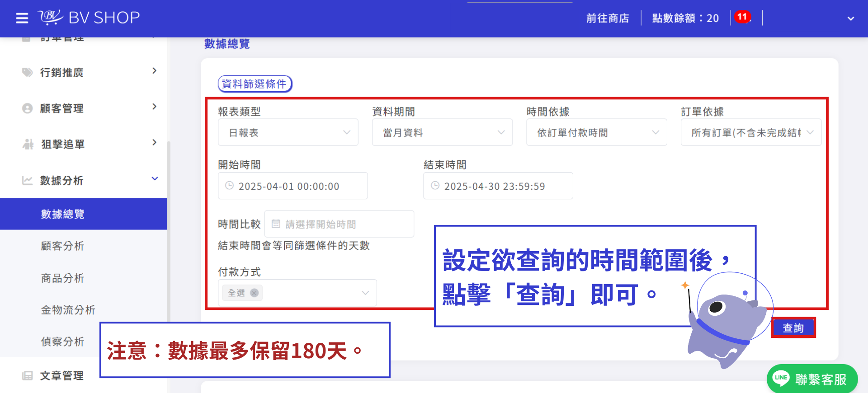The image size is (868, 393).
Task: Go to 前往商店 link
Action: coord(608,18)
